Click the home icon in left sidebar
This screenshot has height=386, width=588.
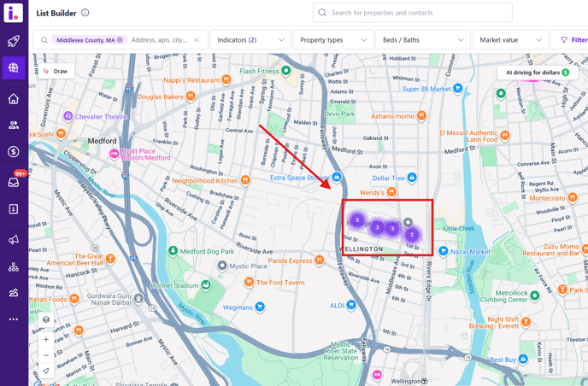[14, 98]
